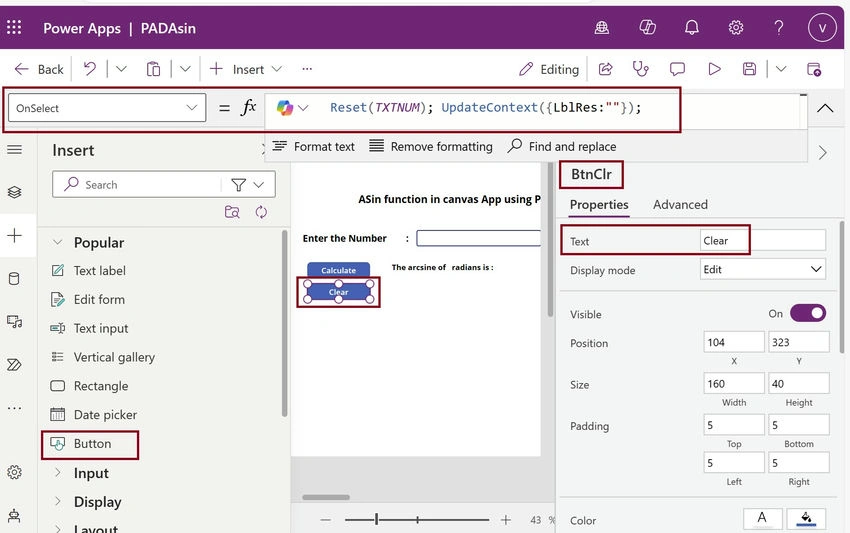Click inside the formula bar text

click(x=485, y=107)
